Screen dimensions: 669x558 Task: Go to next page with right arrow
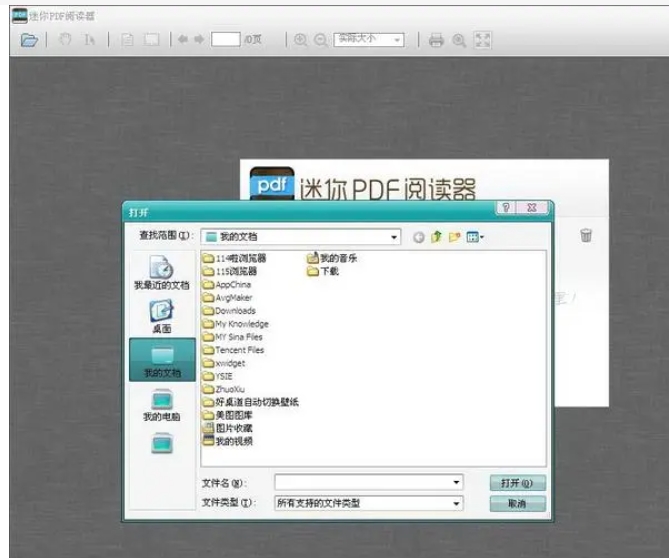[199, 40]
